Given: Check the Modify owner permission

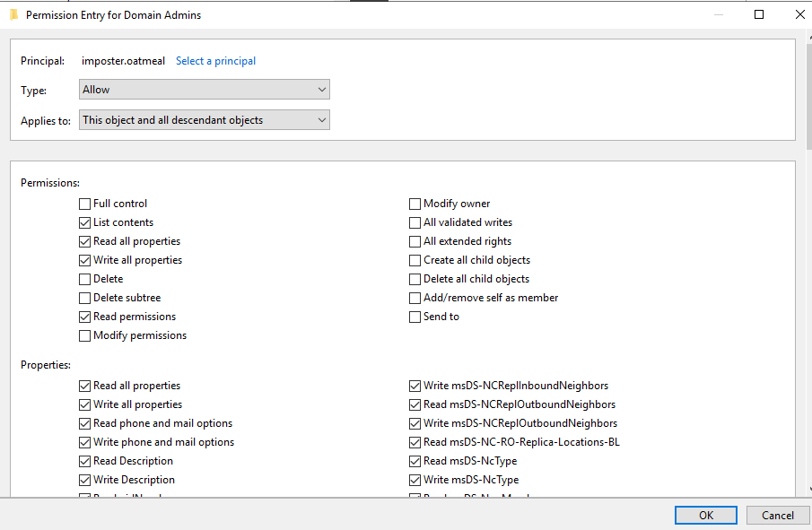Looking at the screenshot, I should point(415,204).
